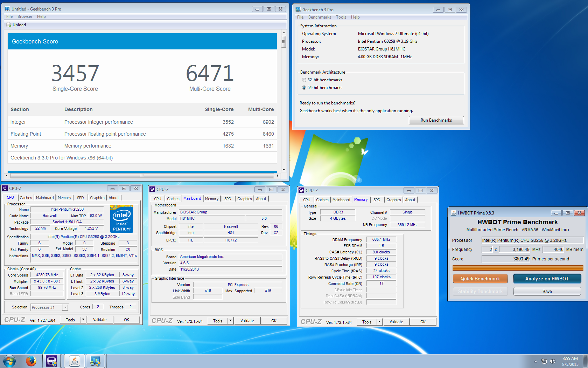Click HWBOT Prime window title icon
The width and height of the screenshot is (588, 368).
coord(454,213)
